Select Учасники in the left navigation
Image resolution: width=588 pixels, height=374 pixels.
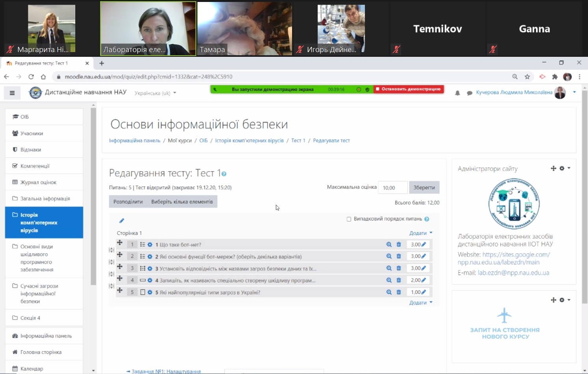pyautogui.click(x=32, y=133)
